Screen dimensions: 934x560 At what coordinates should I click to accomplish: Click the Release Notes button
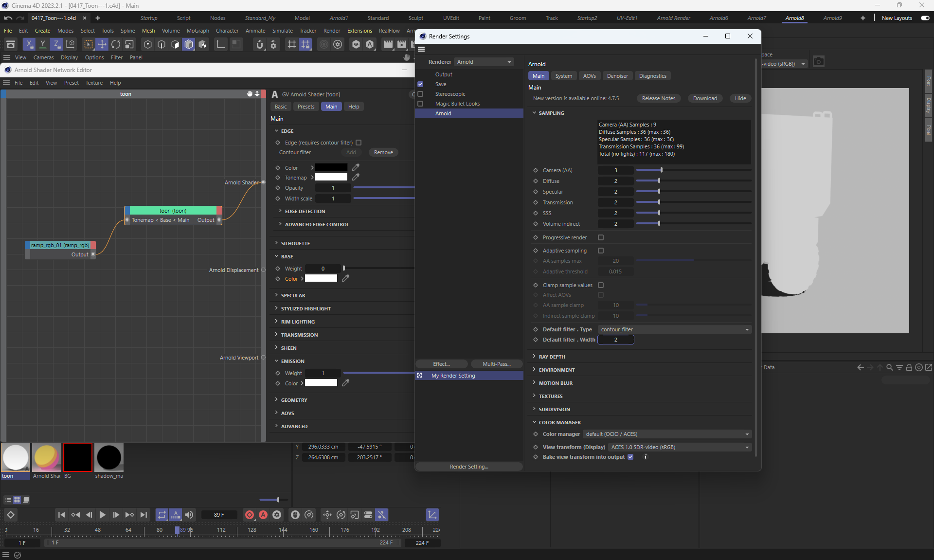click(x=658, y=98)
